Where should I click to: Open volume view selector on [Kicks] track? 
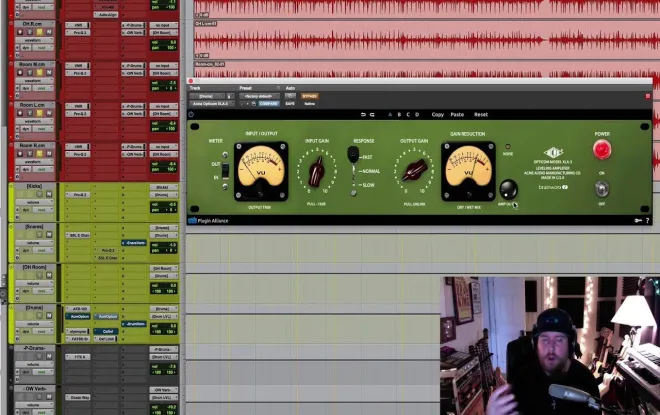coord(34,202)
